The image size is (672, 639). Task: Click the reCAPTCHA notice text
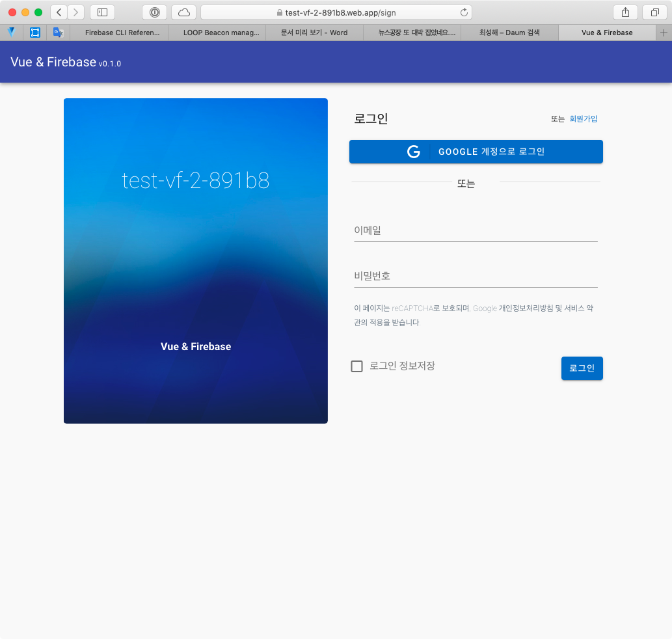coord(474,315)
